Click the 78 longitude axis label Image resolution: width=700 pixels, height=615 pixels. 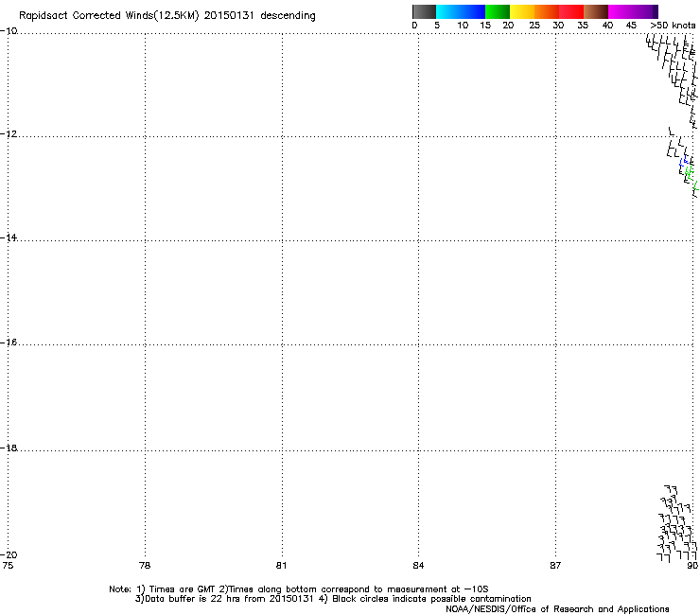click(x=145, y=566)
